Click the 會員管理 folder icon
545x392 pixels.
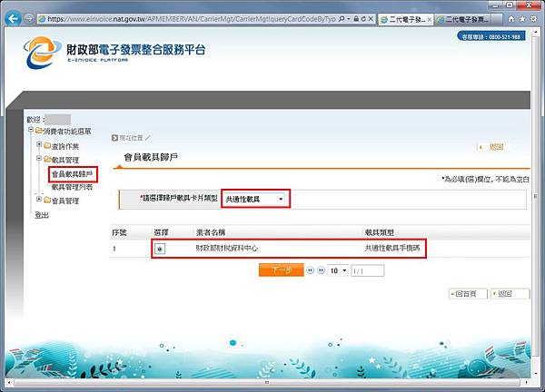(47, 200)
